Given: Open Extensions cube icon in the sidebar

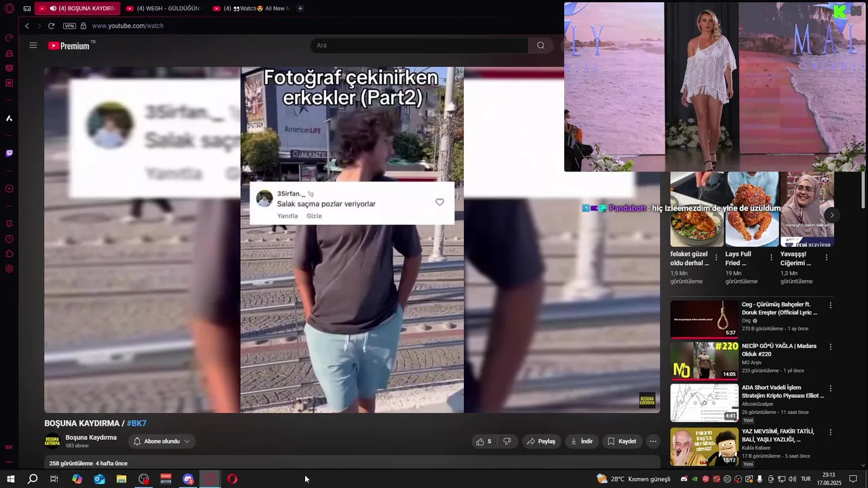Looking at the screenshot, I should (x=9, y=253).
